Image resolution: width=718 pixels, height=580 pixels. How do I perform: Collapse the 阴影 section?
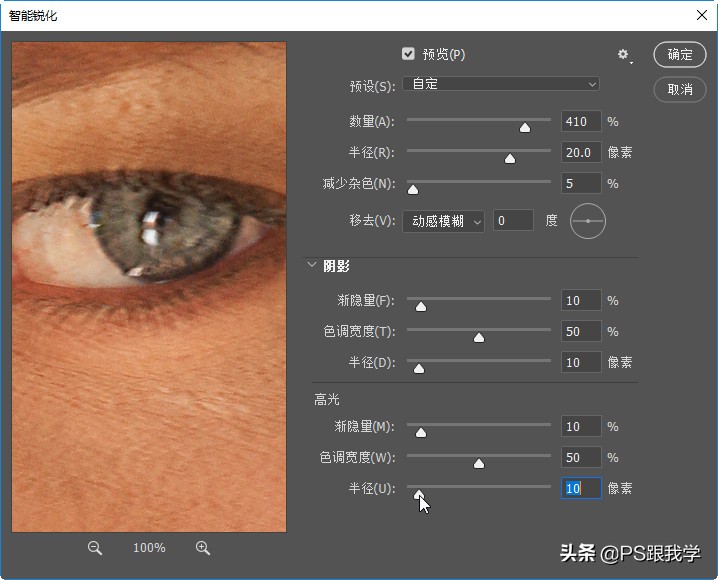pos(312,265)
